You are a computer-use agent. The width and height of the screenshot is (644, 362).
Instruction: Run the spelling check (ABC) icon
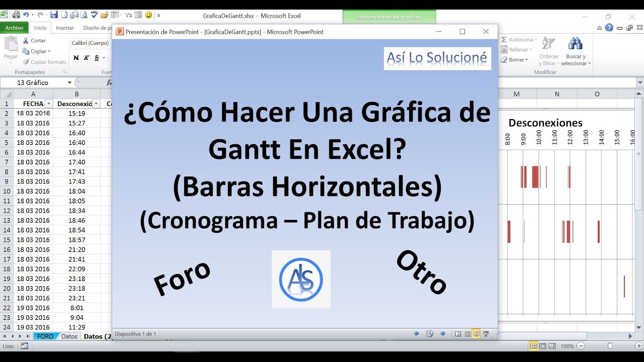click(x=95, y=15)
